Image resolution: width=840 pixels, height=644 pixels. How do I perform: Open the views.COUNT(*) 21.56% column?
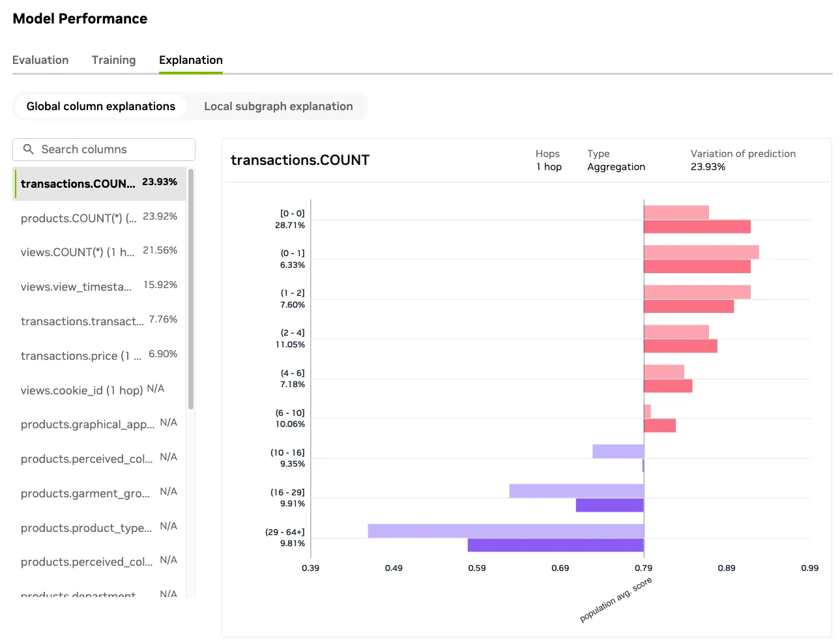99,252
